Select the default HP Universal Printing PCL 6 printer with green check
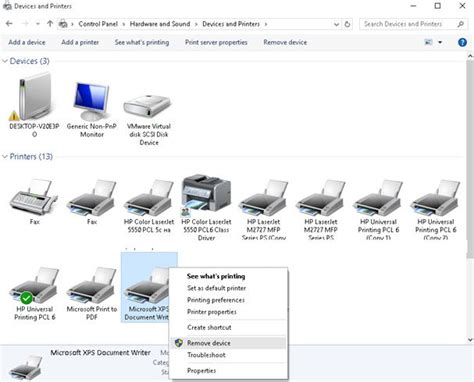The width and height of the screenshot is (474, 382). [x=34, y=285]
